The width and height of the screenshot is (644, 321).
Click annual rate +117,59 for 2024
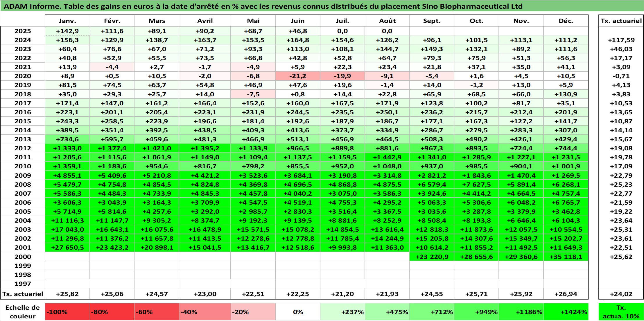click(621, 40)
